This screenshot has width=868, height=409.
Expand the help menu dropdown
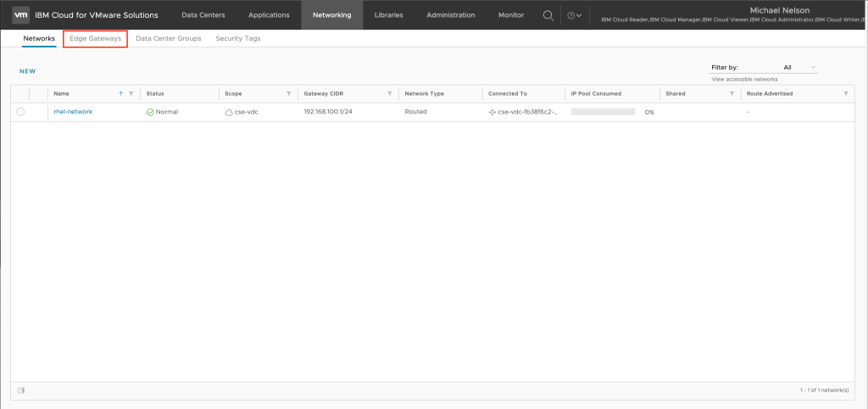[x=574, y=15]
